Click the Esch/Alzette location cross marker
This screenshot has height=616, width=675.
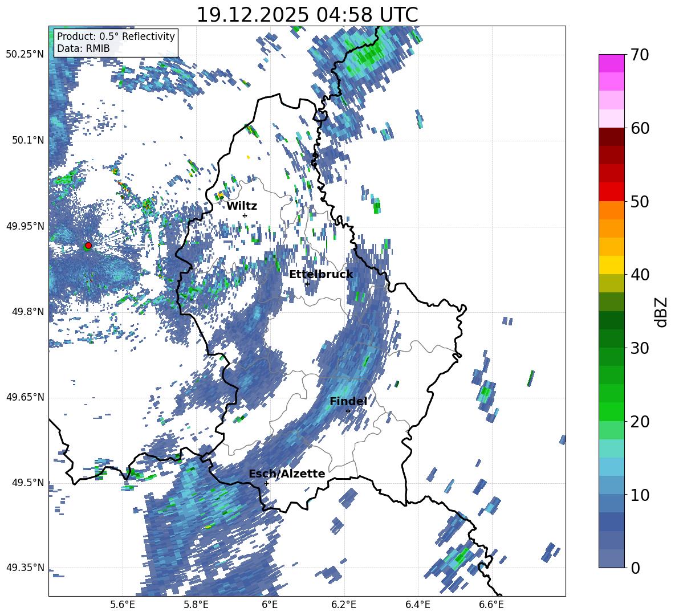(x=266, y=483)
